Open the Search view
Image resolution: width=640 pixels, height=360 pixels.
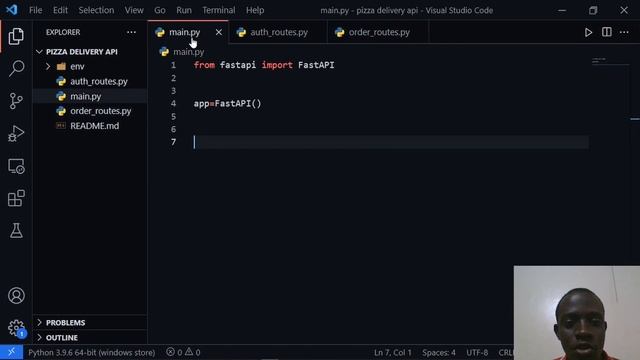click(x=16, y=68)
